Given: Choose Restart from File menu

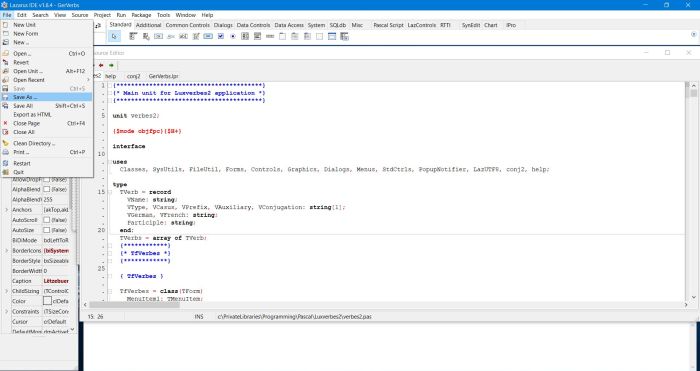Looking at the screenshot, I should point(46,163).
